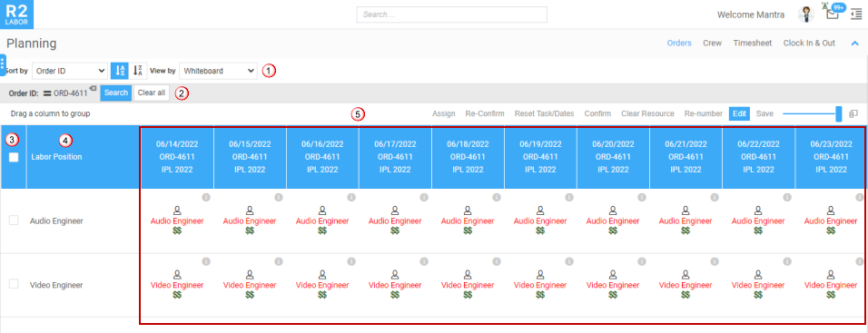Image resolution: width=868 pixels, height=333 pixels.
Task: Click the R2 Labor logo
Action: pyautogui.click(x=16, y=15)
